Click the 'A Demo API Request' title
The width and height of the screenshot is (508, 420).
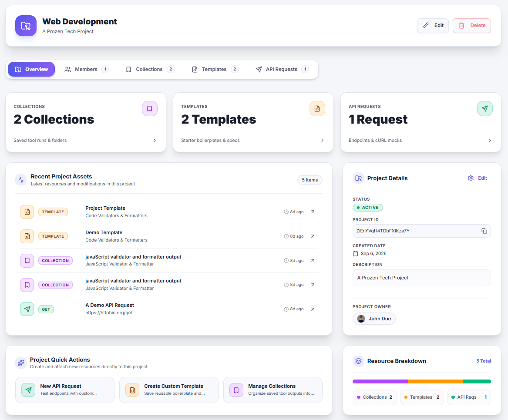(110, 305)
